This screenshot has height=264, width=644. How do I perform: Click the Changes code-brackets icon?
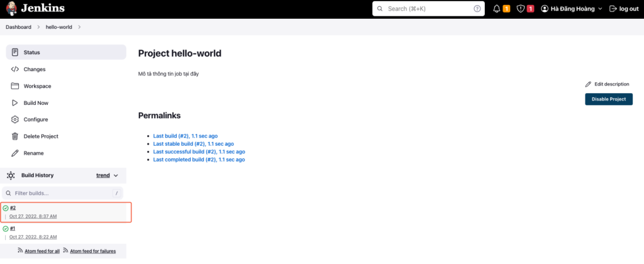[15, 69]
